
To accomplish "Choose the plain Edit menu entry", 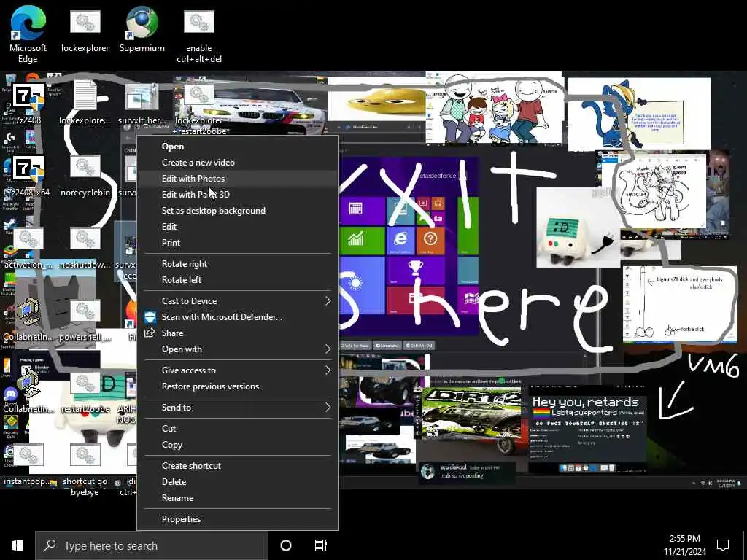I will click(237, 227).
